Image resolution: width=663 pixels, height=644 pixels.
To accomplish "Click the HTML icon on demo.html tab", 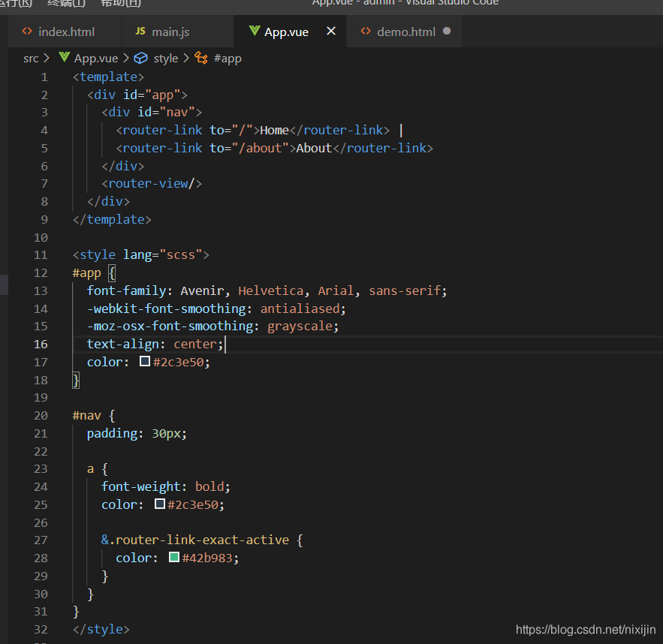I will (x=366, y=32).
